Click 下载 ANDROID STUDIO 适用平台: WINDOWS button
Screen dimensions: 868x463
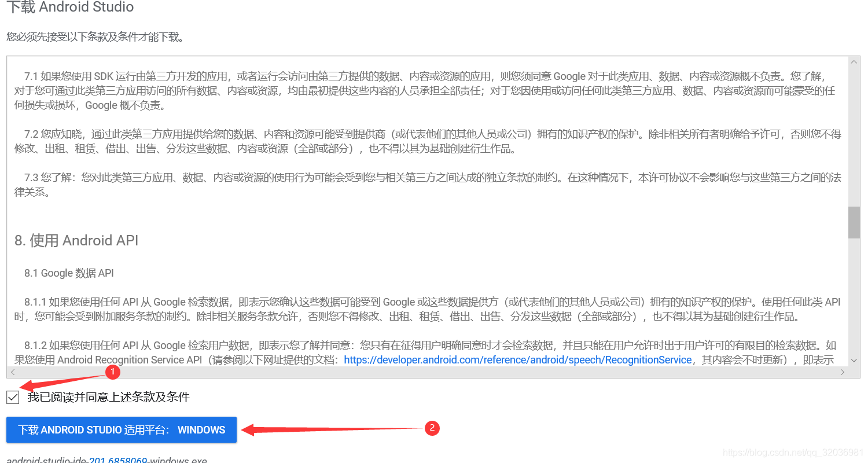pos(122,430)
